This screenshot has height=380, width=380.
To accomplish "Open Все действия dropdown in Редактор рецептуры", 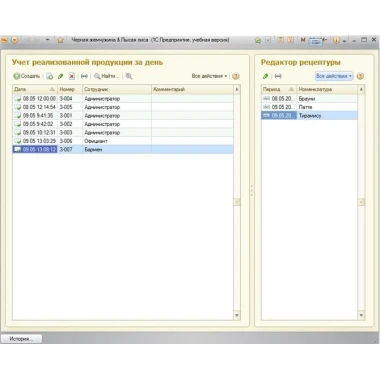I will pyautogui.click(x=334, y=76).
